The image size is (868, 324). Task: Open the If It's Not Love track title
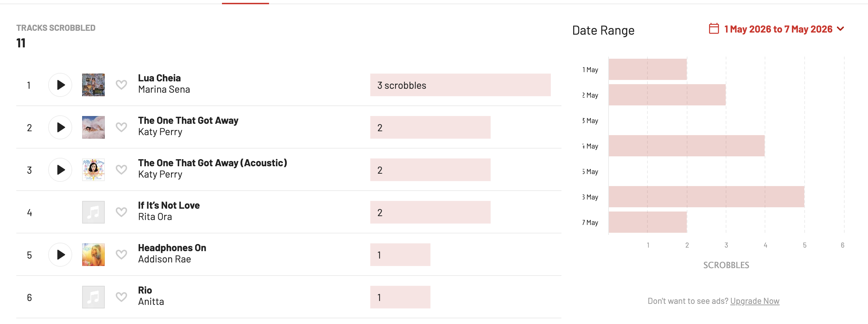[x=169, y=206]
